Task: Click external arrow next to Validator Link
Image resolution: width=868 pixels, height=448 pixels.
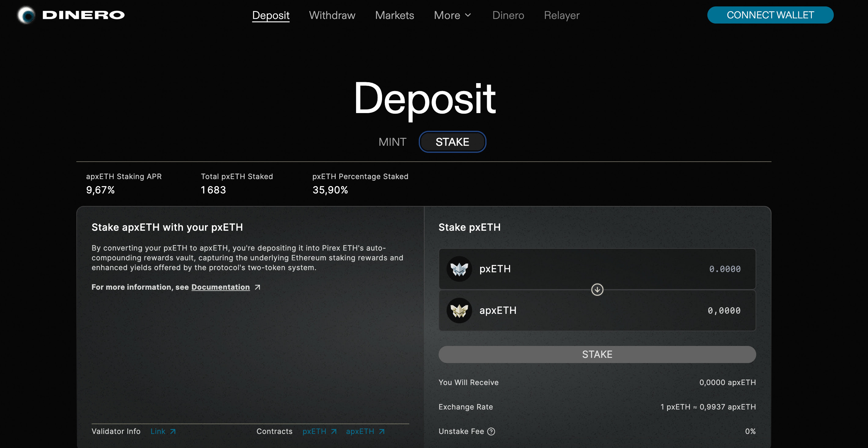Action: pyautogui.click(x=173, y=431)
